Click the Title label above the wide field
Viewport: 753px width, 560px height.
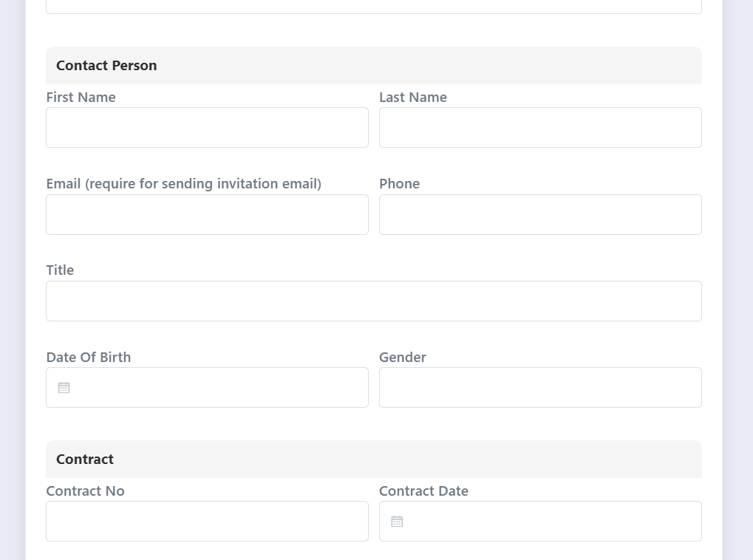(60, 270)
